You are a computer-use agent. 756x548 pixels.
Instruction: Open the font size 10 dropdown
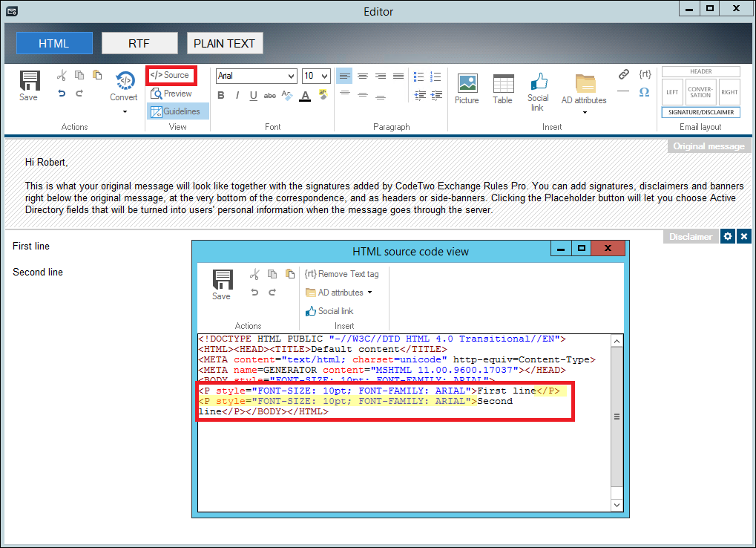[316, 76]
